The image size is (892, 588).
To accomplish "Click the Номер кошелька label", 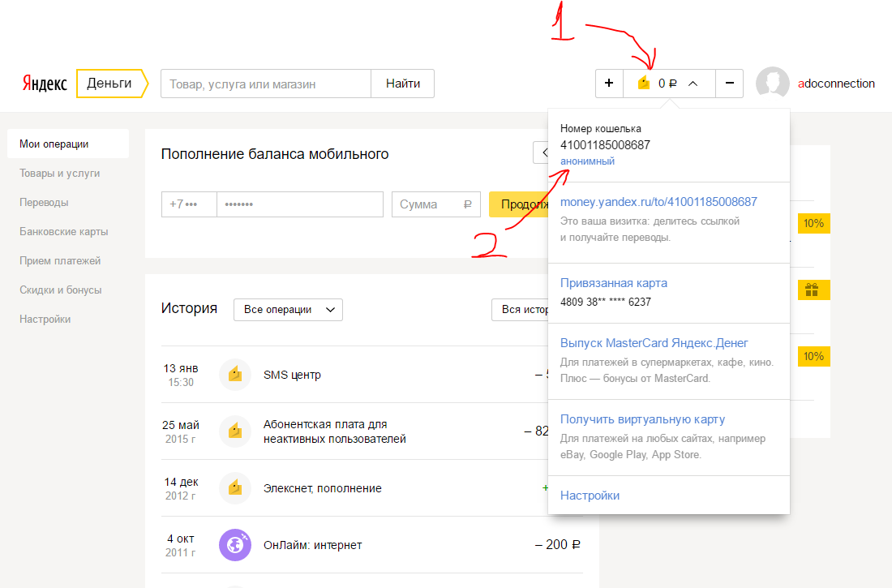I will click(x=601, y=129).
